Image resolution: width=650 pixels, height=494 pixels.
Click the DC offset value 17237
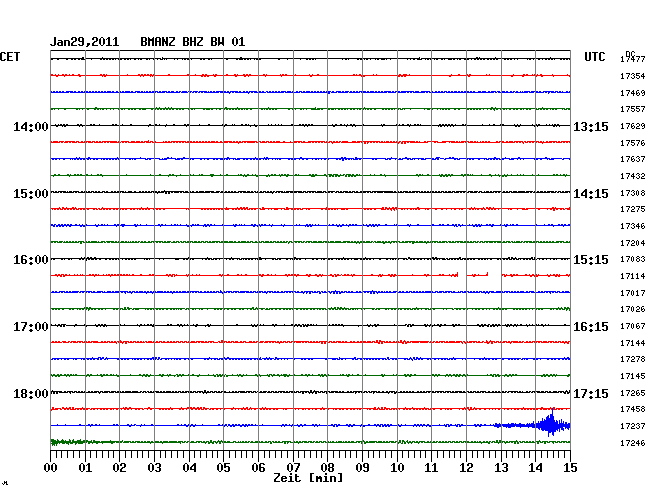[633, 426]
